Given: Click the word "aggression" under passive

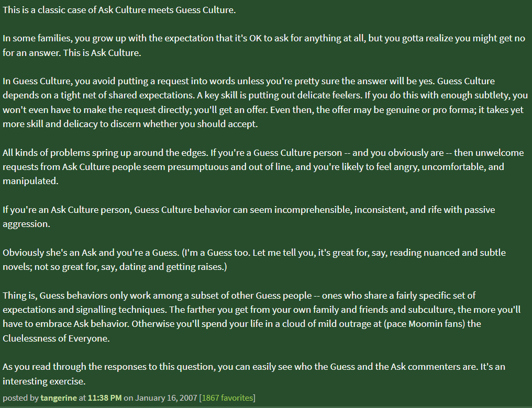Looking at the screenshot, I should click(x=25, y=224).
